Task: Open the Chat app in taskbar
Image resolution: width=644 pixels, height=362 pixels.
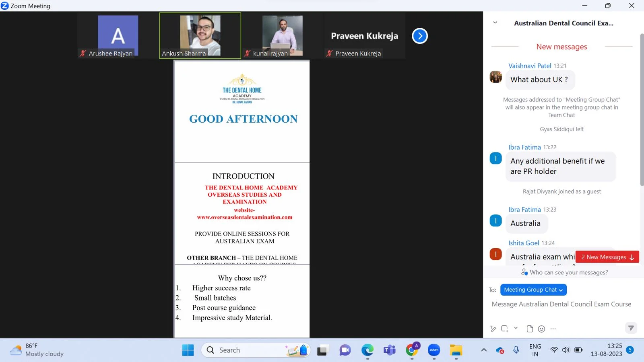Action: [x=345, y=350]
